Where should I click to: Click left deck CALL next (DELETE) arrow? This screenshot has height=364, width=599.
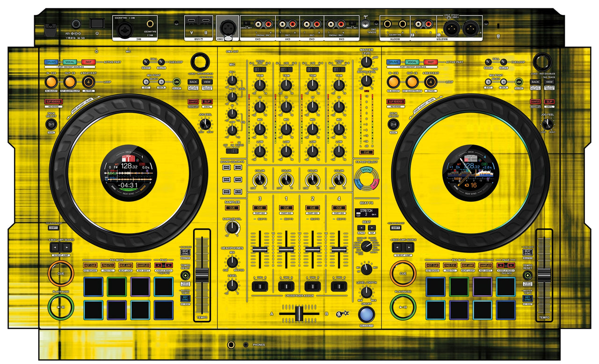pos(161,62)
